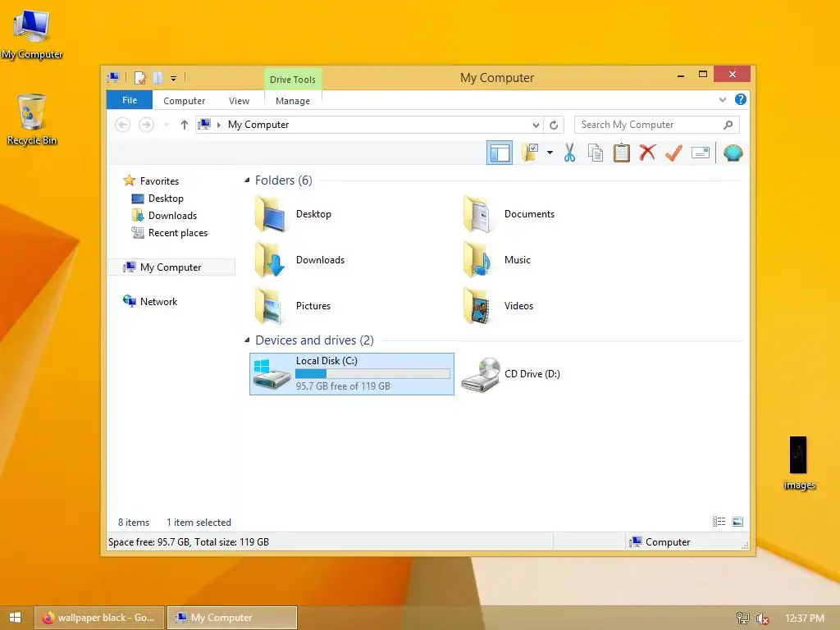Select My Computer in navigation pane

pos(171,267)
